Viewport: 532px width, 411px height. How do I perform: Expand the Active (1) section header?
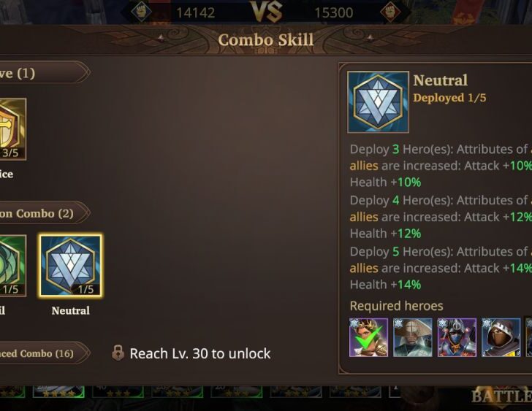(x=44, y=73)
